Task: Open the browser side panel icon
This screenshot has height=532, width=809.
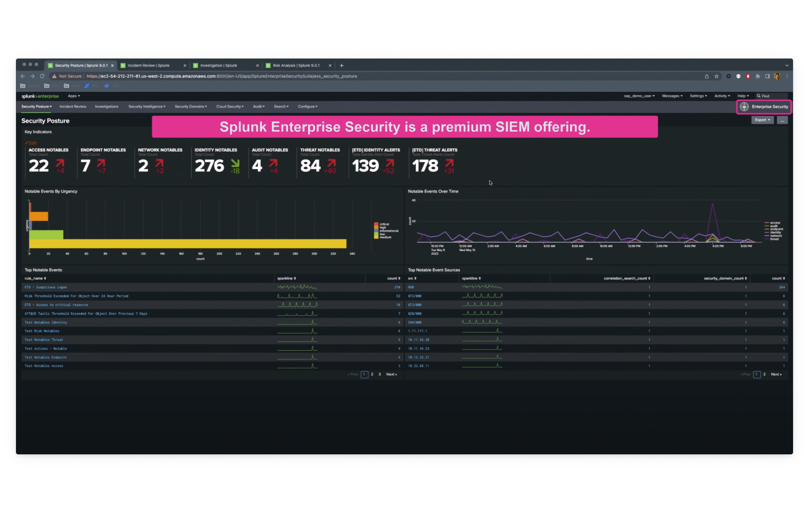Action: point(767,76)
